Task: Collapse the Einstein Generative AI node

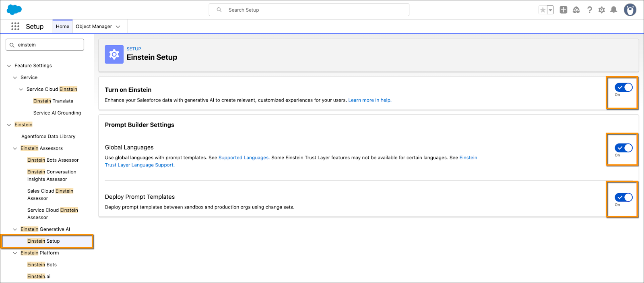Action: pos(15,229)
